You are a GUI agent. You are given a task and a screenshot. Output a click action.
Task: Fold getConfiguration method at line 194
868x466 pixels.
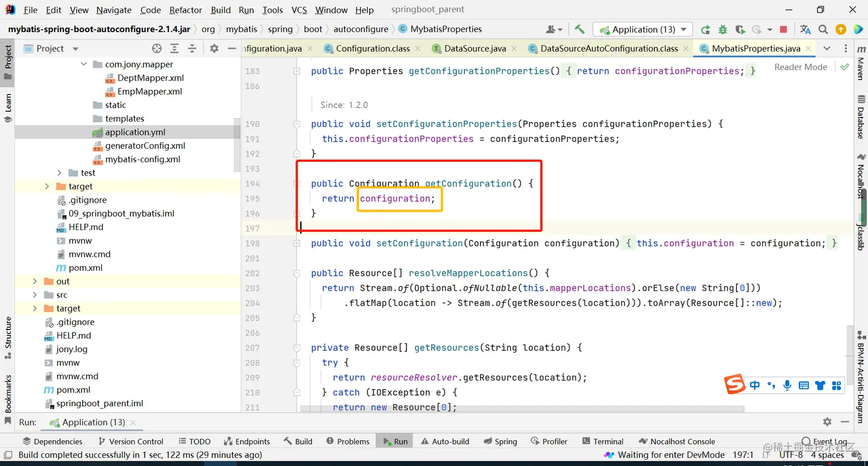pos(297,184)
